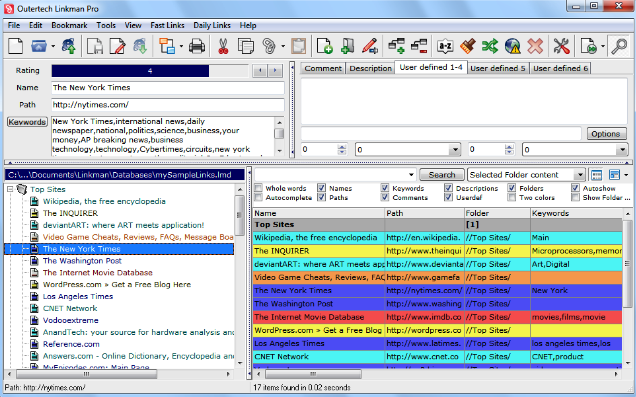Sort results by Path column header
This screenshot has width=636, height=397.
click(x=424, y=213)
